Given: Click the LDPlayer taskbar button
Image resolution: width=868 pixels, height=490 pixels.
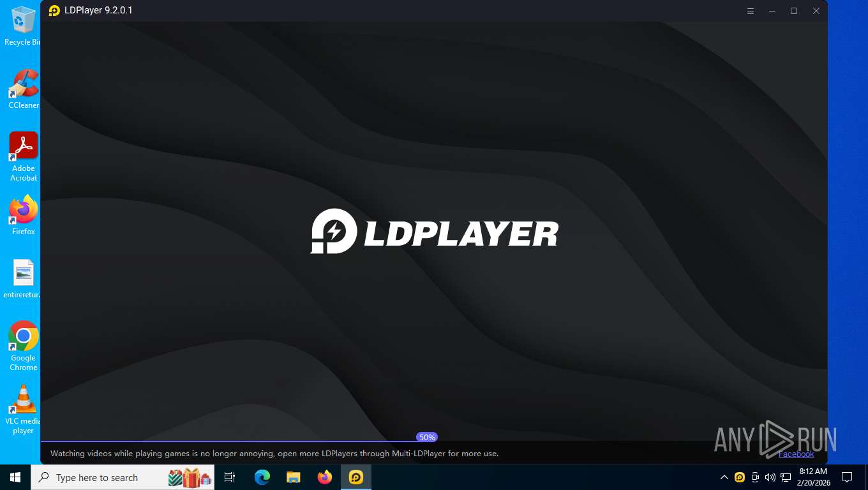Looking at the screenshot, I should [356, 477].
